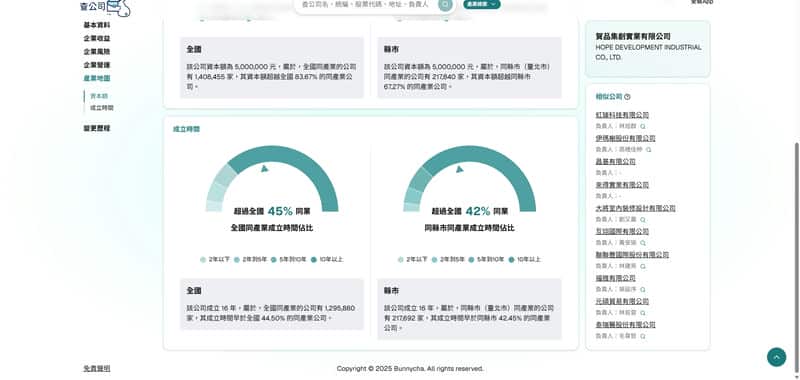Image resolution: width=800 pixels, height=380 pixels.
Task: Click magnifier icon under 室內裝修設計有限公司 owner
Action: click(642, 219)
